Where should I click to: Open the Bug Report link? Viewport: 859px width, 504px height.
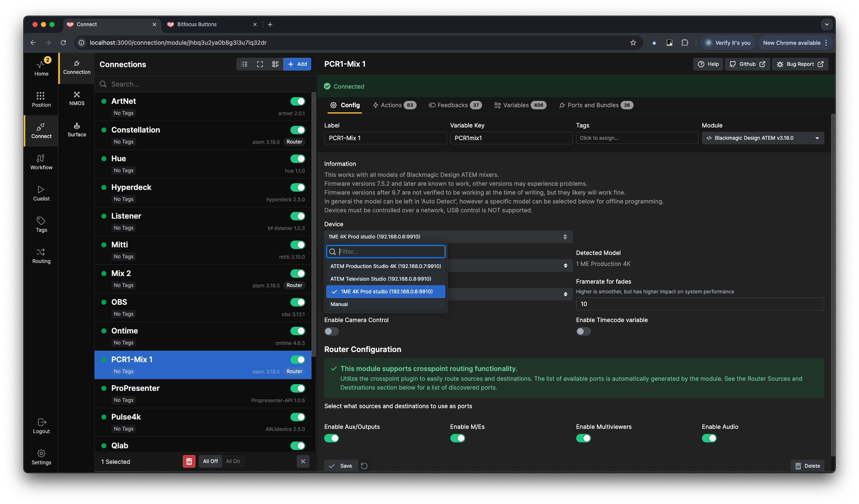click(x=800, y=64)
